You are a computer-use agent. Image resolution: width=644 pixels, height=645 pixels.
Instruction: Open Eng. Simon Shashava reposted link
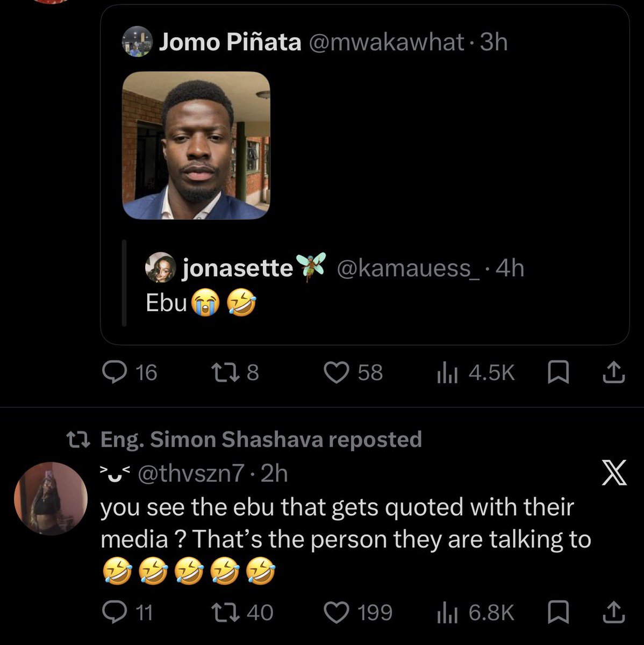(261, 440)
